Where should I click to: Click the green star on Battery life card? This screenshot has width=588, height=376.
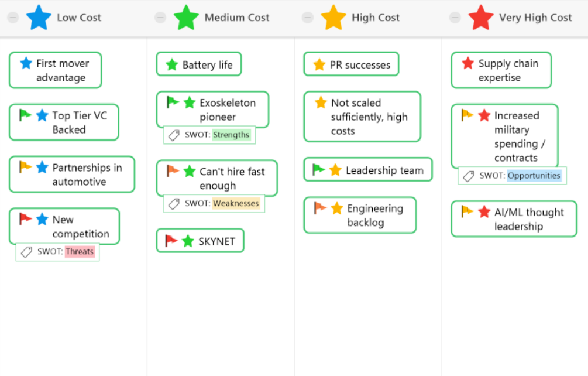(x=171, y=65)
